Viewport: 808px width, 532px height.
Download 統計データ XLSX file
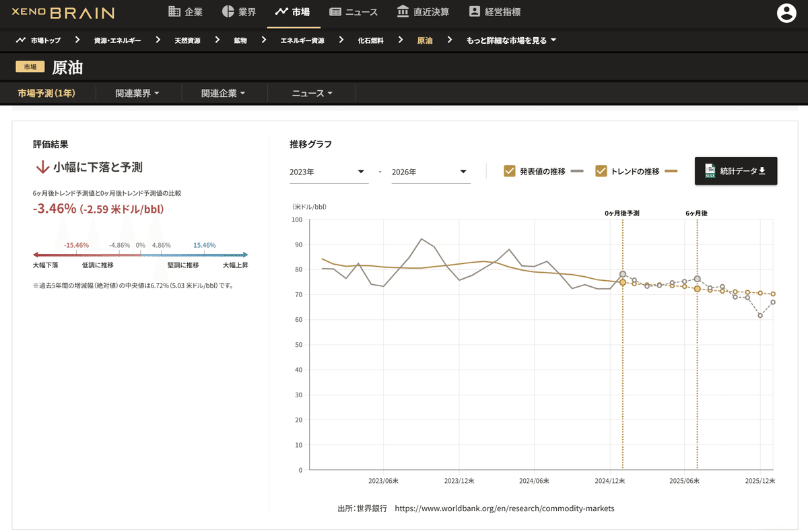[x=735, y=171]
